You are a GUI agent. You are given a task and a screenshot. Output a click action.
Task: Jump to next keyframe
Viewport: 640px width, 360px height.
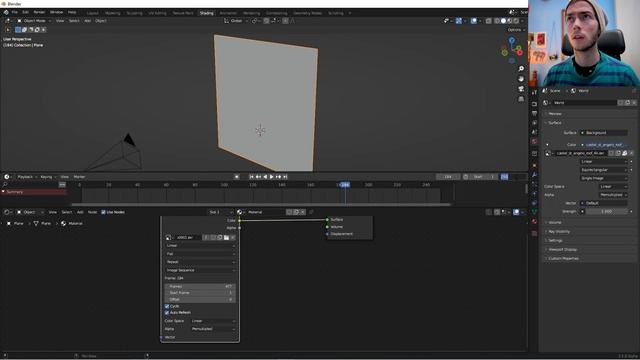pos(278,177)
